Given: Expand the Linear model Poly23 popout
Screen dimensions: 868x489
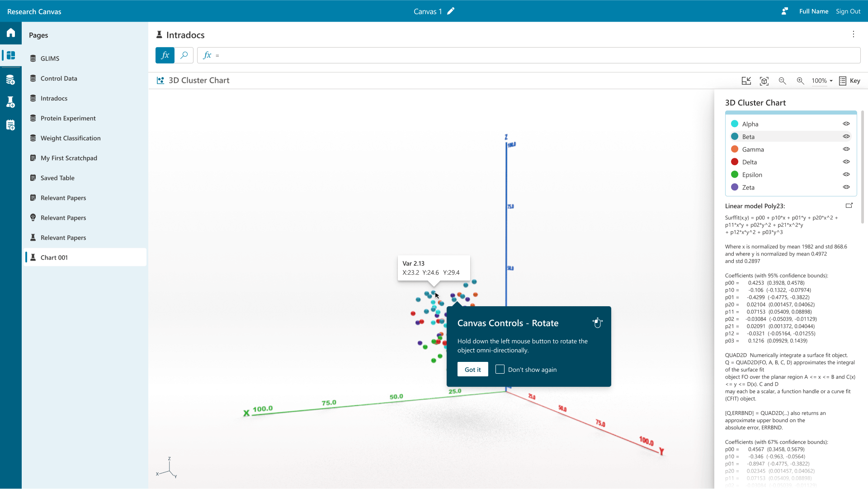Looking at the screenshot, I should [x=849, y=206].
